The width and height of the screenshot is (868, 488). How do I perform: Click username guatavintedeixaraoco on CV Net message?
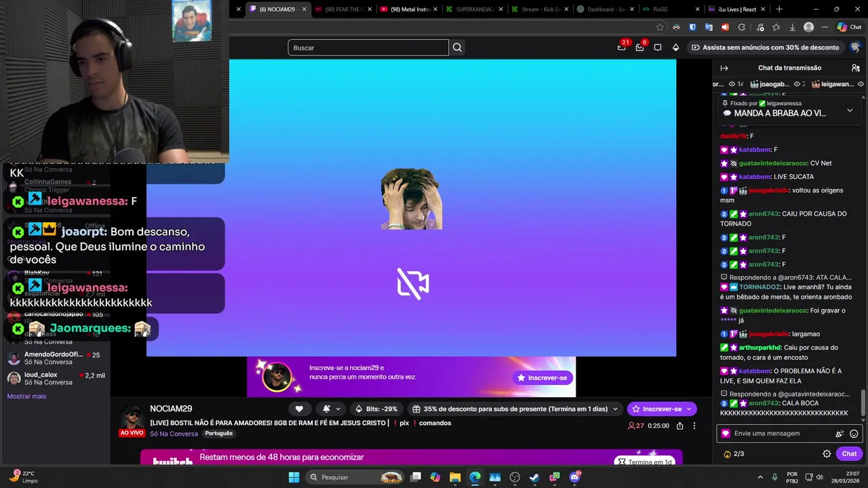click(x=773, y=163)
